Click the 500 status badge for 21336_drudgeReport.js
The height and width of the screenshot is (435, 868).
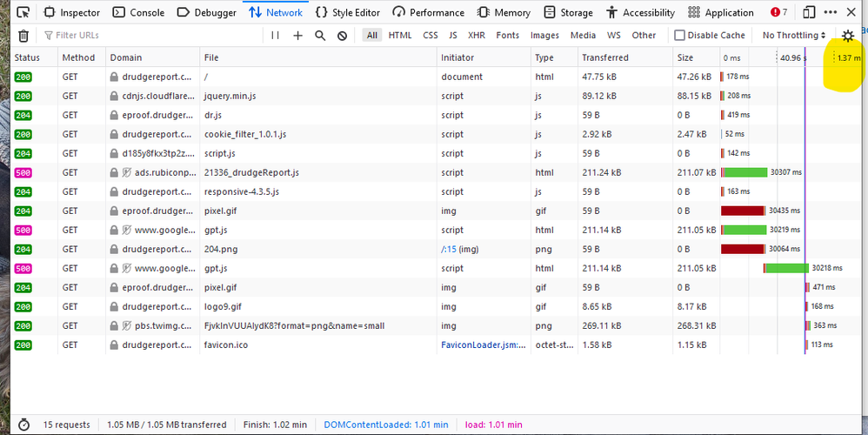[x=23, y=172]
